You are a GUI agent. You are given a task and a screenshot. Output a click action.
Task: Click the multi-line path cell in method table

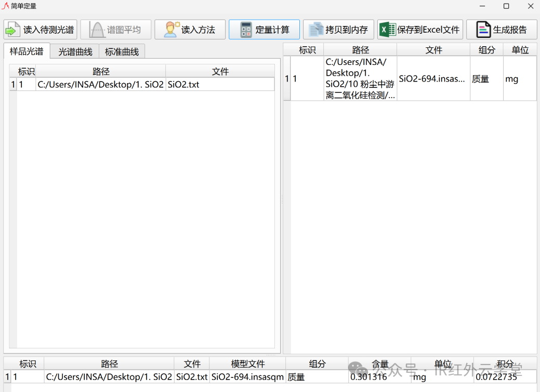[x=360, y=78]
